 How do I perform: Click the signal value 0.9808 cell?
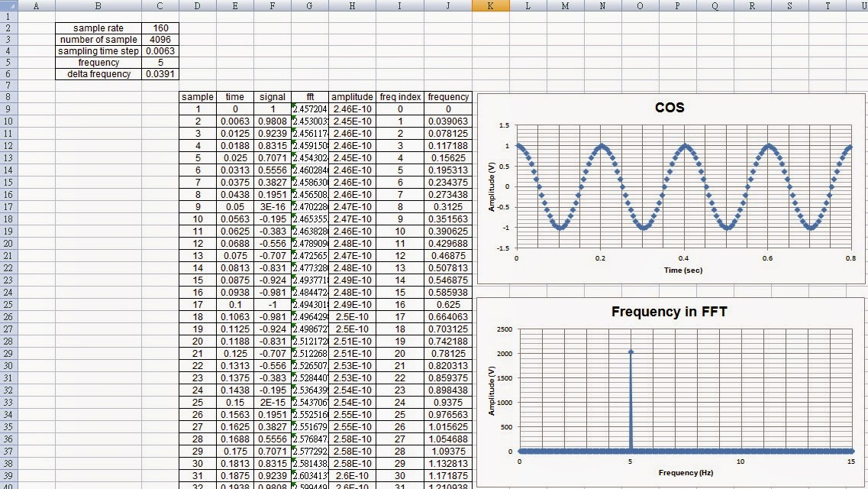(272, 121)
